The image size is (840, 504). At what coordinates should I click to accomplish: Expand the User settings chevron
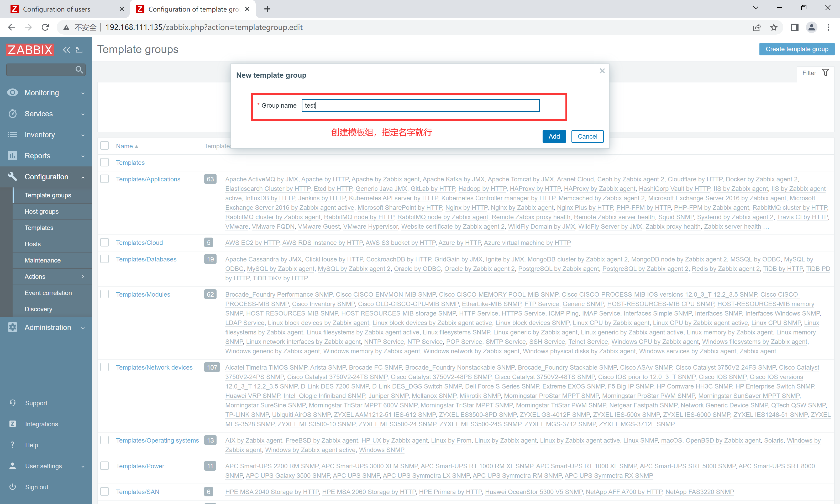pyautogui.click(x=83, y=466)
